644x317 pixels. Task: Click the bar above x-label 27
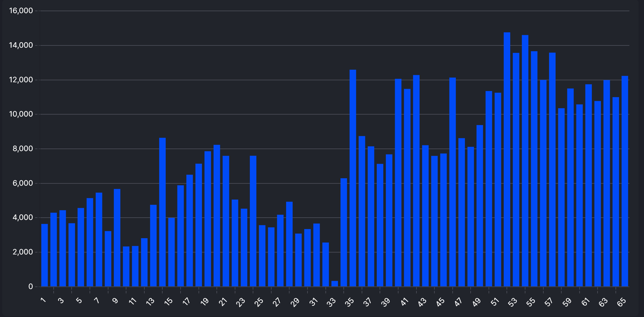click(x=280, y=250)
